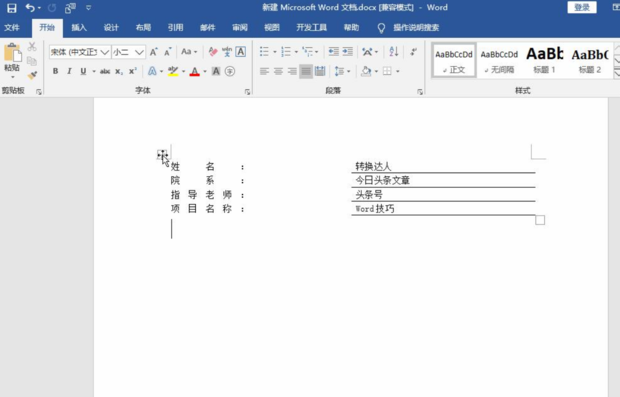The width and height of the screenshot is (620, 397).
Task: Align text right
Action: (x=292, y=71)
